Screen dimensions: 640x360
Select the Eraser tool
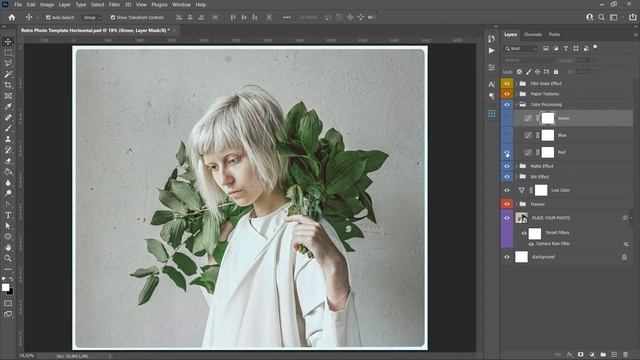click(x=8, y=161)
